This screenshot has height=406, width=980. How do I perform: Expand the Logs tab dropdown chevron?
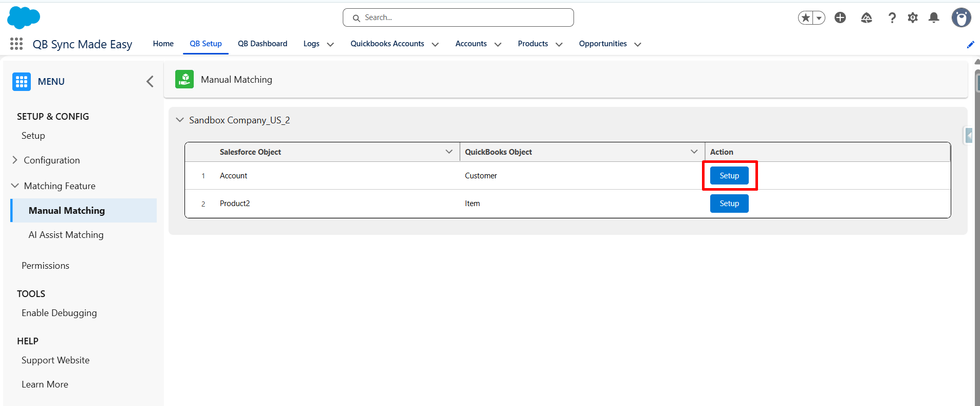(330, 44)
